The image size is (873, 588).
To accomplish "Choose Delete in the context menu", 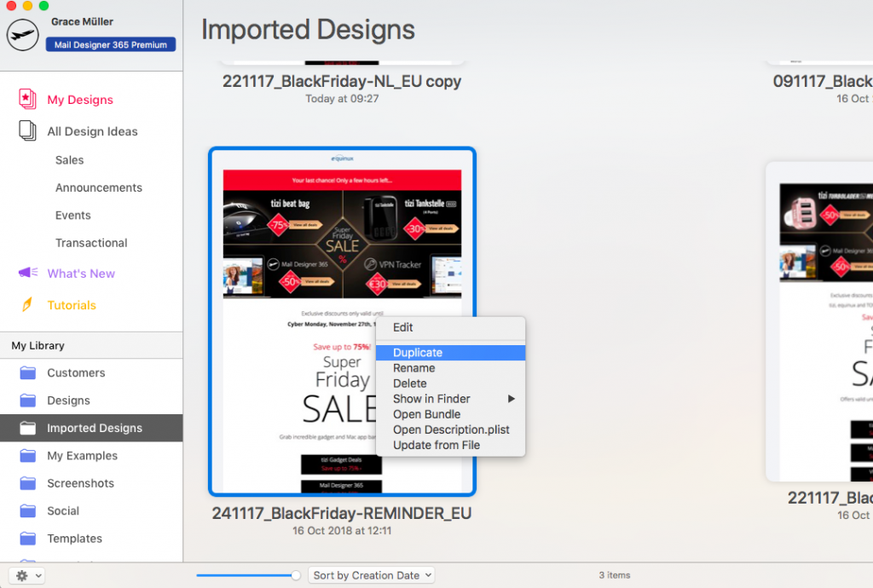I will [450, 383].
